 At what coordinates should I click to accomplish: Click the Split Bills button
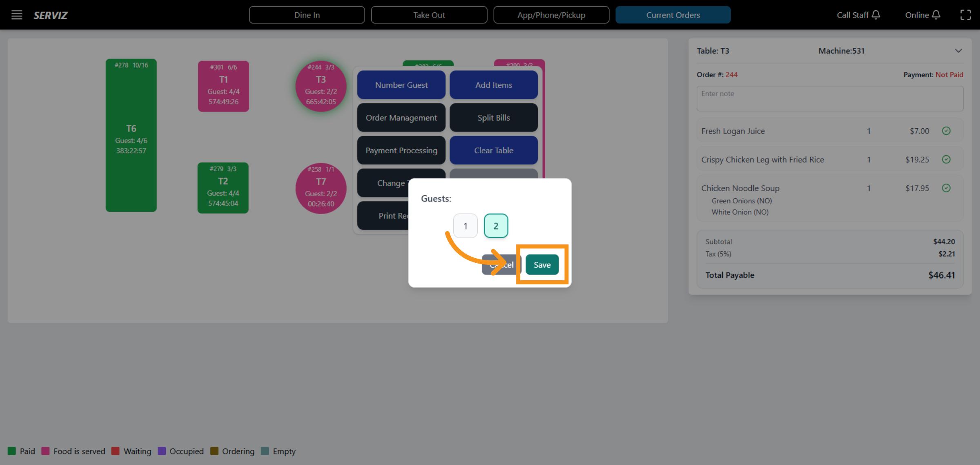coord(493,118)
